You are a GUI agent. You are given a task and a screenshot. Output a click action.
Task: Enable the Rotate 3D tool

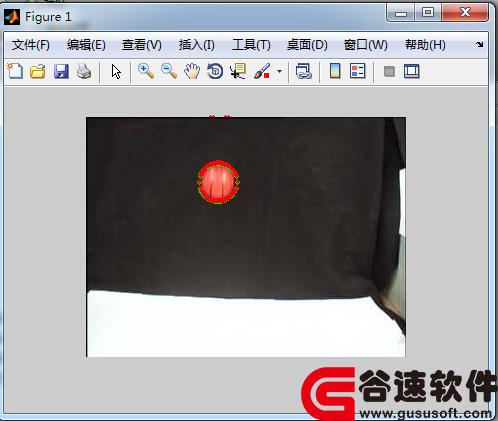[x=215, y=71]
